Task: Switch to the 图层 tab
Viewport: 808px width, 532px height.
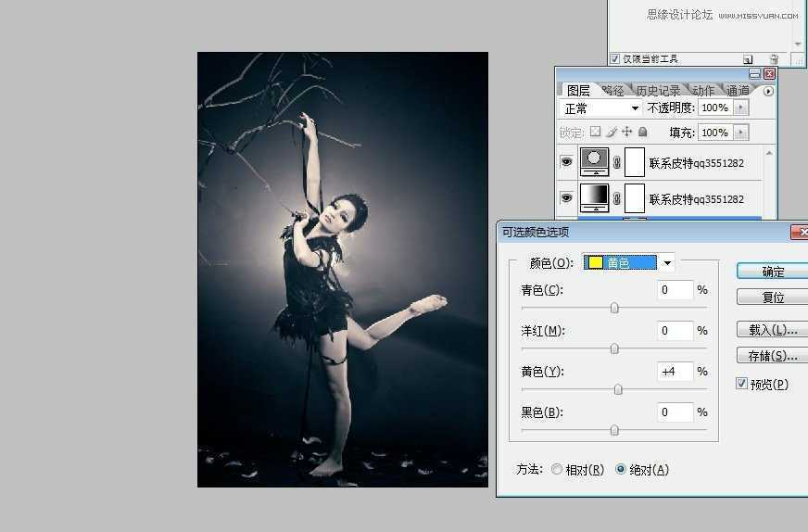Action: coord(578,90)
